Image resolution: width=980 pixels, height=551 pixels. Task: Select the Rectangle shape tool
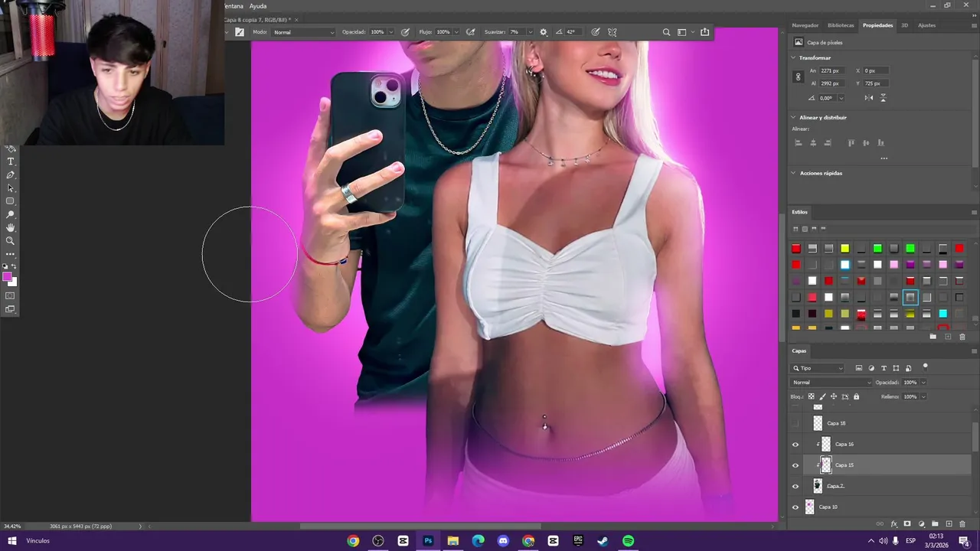coord(11,201)
